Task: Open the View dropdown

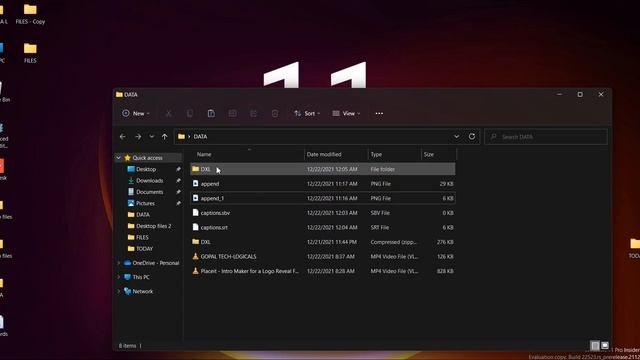Action: point(346,113)
